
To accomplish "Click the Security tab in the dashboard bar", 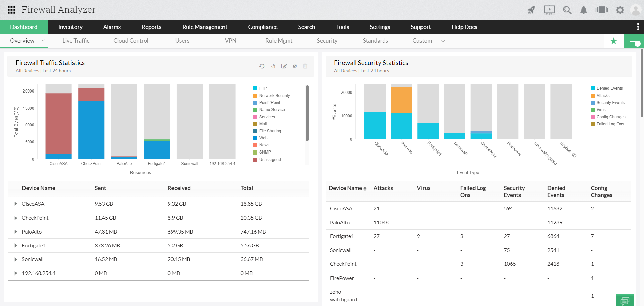I will pos(327,40).
